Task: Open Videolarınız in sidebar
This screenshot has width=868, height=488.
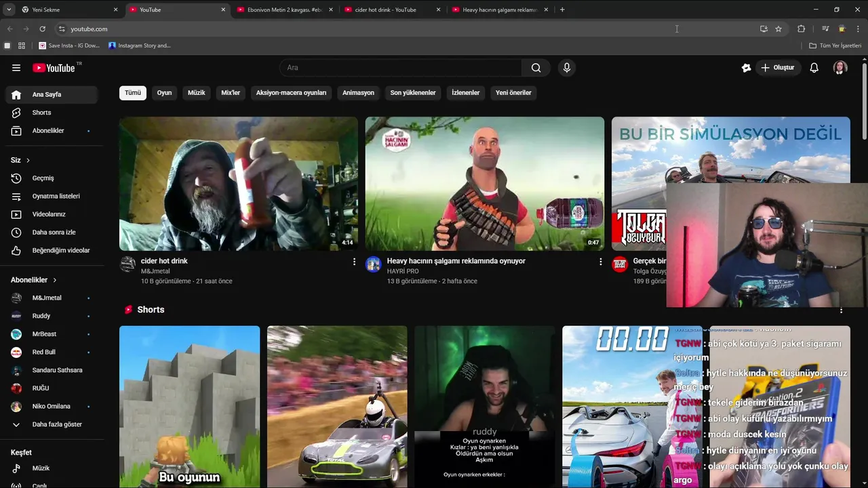Action: (x=52, y=214)
